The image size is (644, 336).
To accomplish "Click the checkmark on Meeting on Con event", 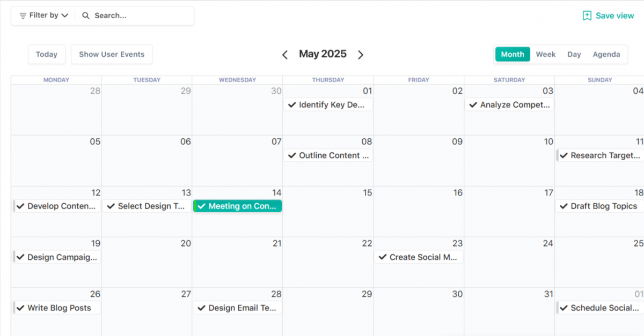I will click(x=202, y=206).
